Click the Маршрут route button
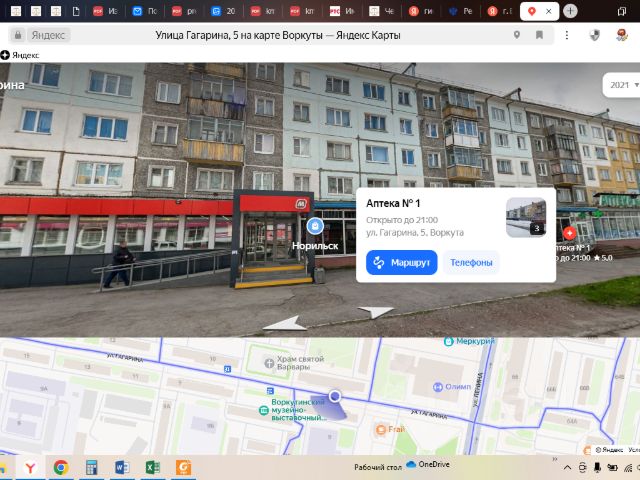The height and width of the screenshot is (480, 640). click(x=401, y=262)
